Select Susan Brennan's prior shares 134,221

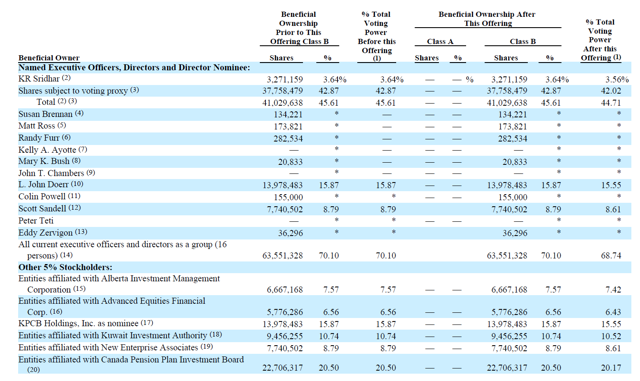288,115
